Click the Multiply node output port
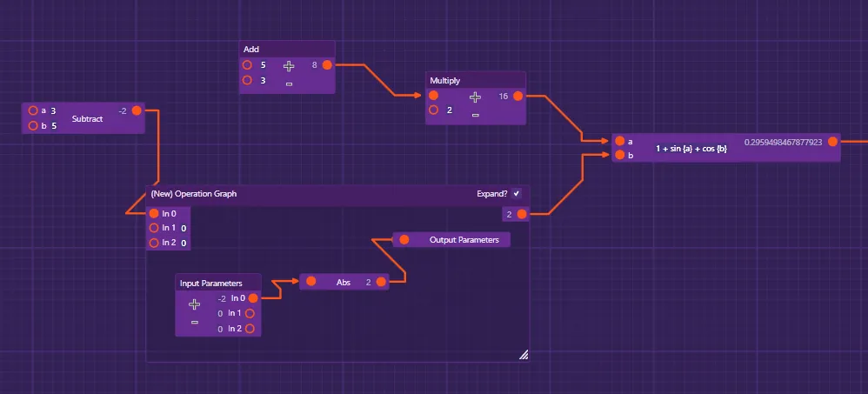868x394 pixels. [x=517, y=96]
